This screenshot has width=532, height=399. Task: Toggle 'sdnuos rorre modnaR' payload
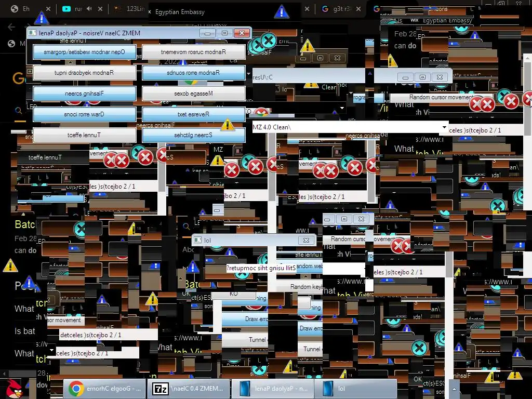(193, 73)
